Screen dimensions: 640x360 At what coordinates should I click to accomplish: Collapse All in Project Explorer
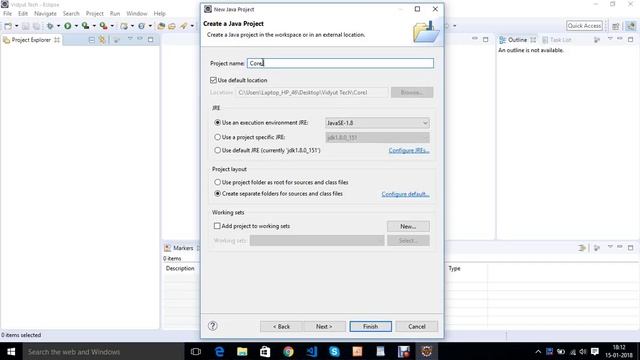(92, 40)
